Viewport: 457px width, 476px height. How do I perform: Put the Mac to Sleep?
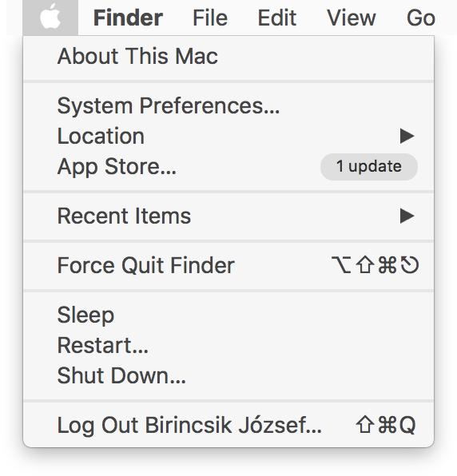[228, 315]
